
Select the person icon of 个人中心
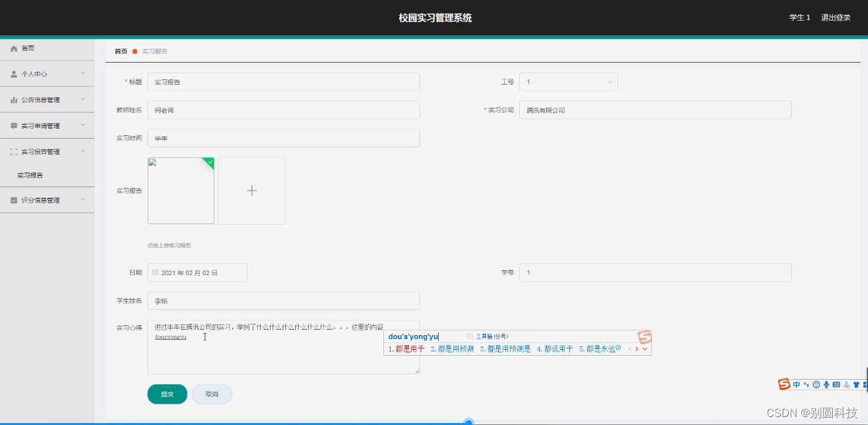[x=13, y=74]
